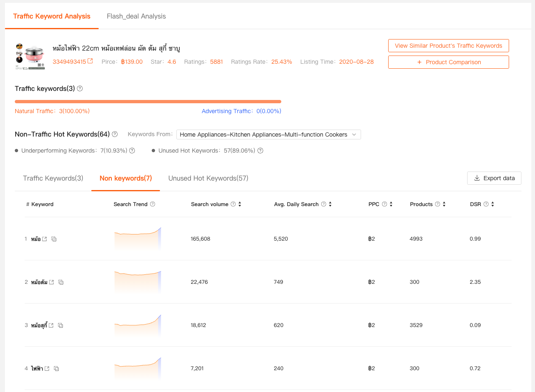Open external link icon beside ไฟฟ้า keyword
The height and width of the screenshot is (392, 535).
point(47,369)
